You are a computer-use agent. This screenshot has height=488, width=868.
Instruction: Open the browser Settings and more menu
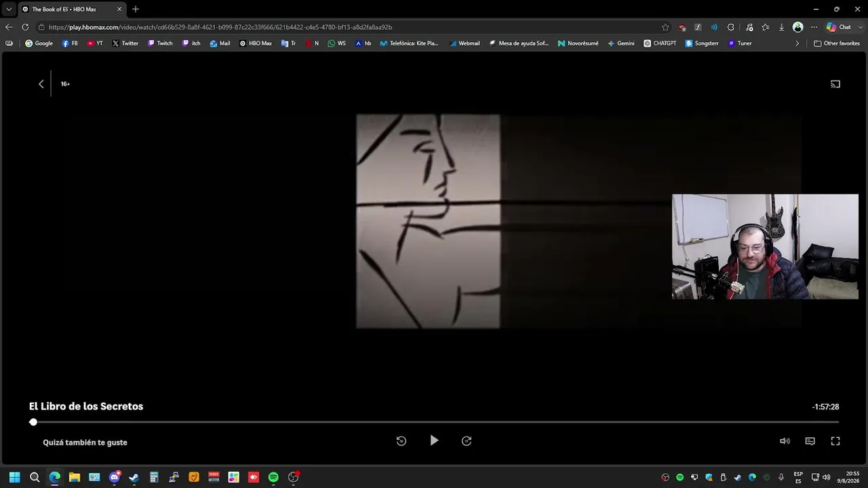pyautogui.click(x=814, y=27)
